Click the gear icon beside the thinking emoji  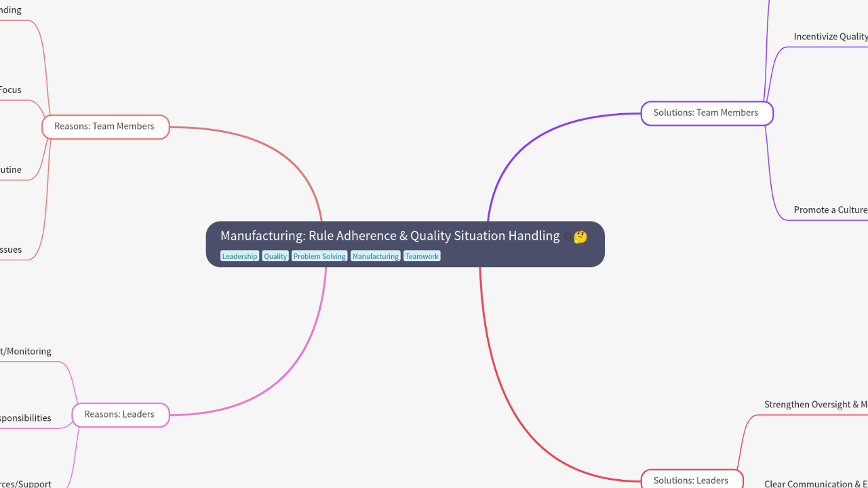568,237
